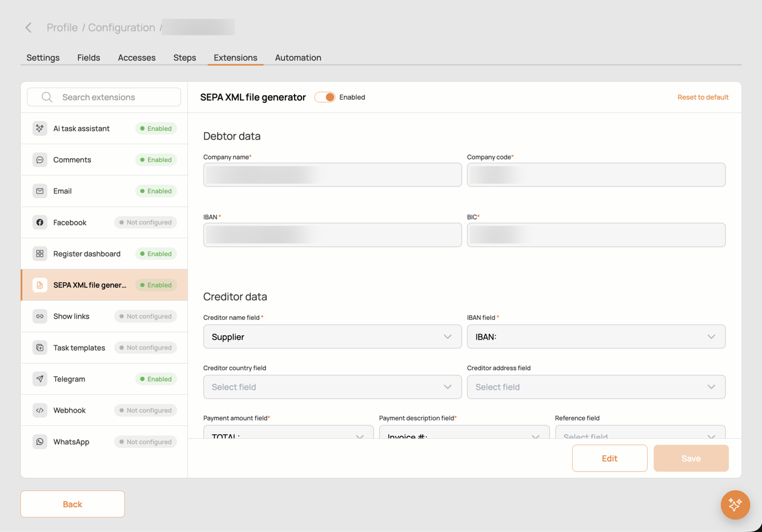Open the Creditor name field dropdown

tap(332, 336)
